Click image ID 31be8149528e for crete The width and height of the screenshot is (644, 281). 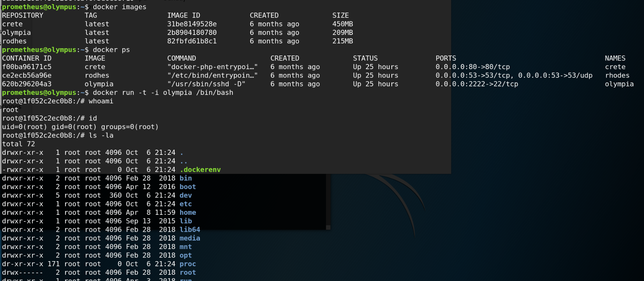pos(192,24)
